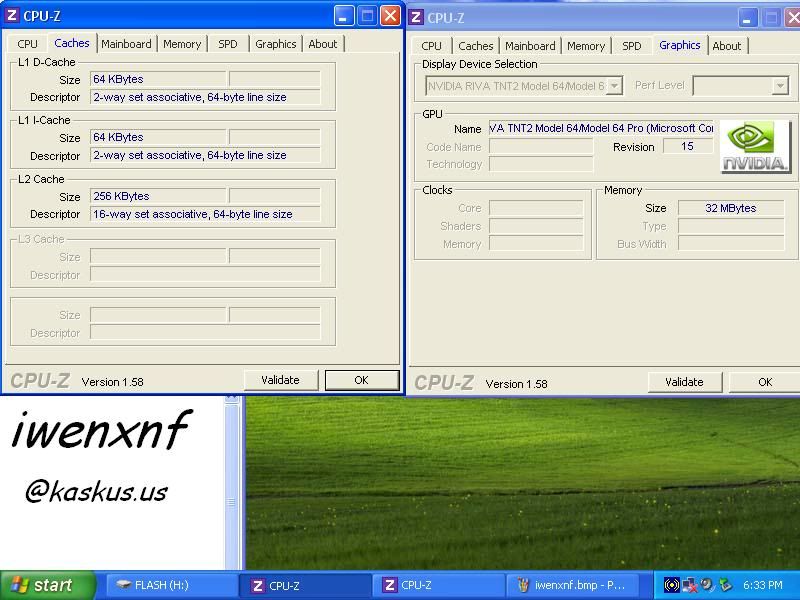Open Mainboard tab in right CPU-Z window
The image size is (800, 600).
(x=530, y=46)
